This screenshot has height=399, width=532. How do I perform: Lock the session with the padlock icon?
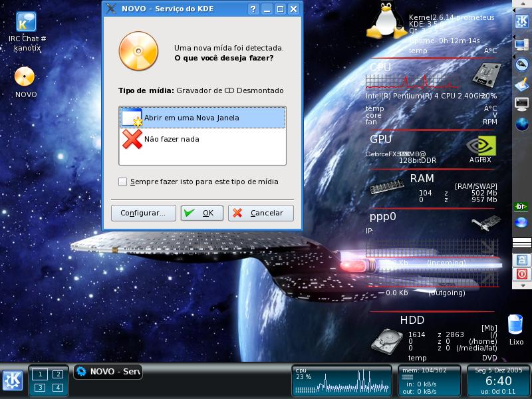click(x=521, y=260)
